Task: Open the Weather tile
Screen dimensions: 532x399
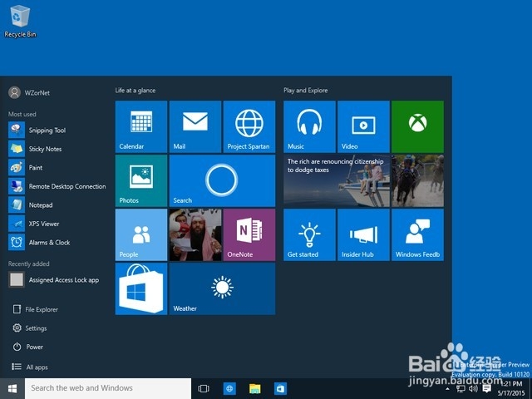Action: [222, 288]
